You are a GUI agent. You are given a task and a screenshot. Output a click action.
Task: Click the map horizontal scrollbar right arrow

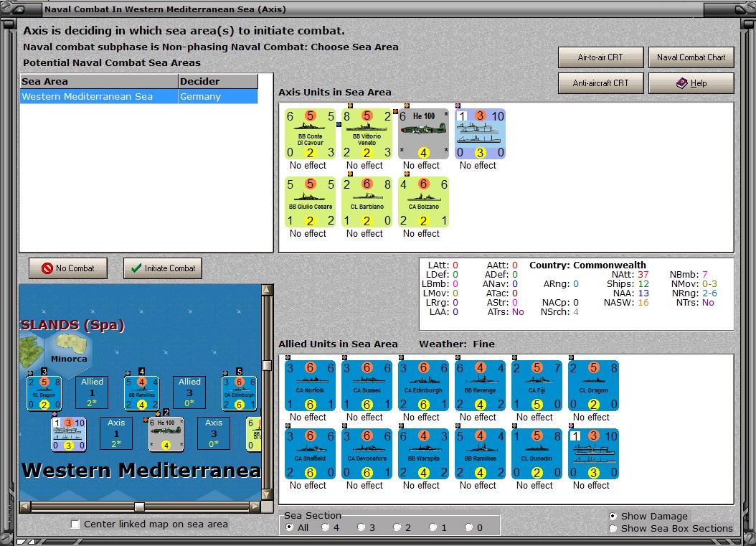click(255, 506)
